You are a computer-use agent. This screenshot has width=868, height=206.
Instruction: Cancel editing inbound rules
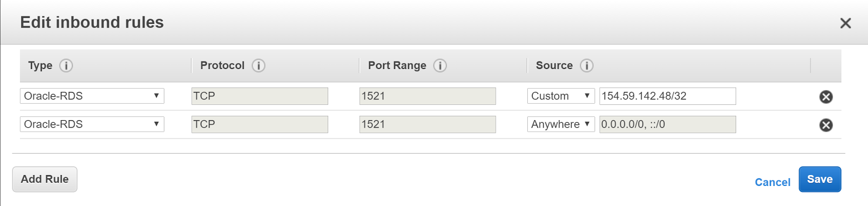[x=773, y=182]
